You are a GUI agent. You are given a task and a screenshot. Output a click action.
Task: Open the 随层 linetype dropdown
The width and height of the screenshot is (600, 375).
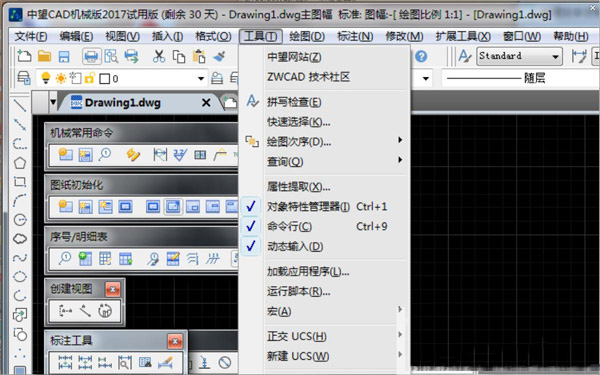(520, 78)
